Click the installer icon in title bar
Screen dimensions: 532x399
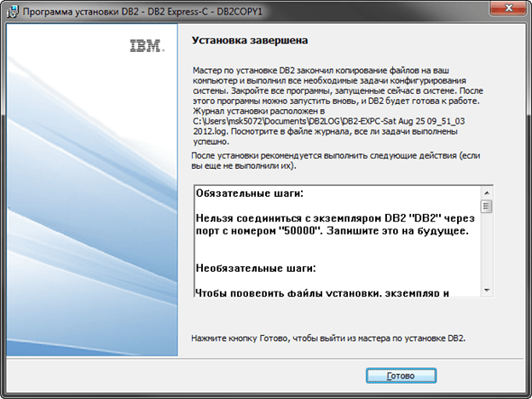coord(13,11)
